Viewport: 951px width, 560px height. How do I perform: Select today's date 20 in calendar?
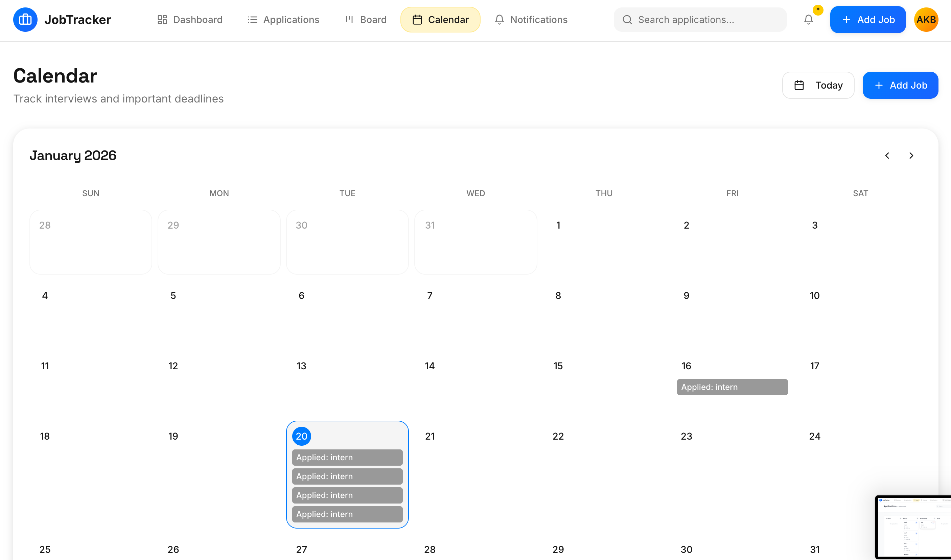pos(302,436)
